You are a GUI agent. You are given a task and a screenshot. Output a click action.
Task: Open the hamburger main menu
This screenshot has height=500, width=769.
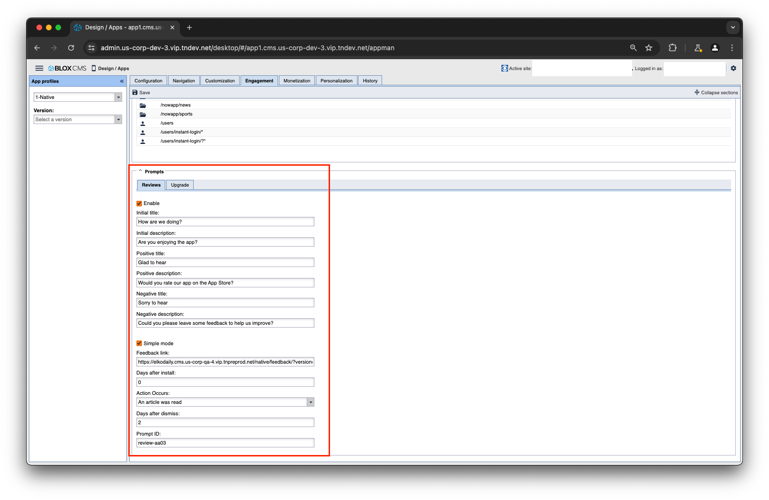(x=39, y=68)
